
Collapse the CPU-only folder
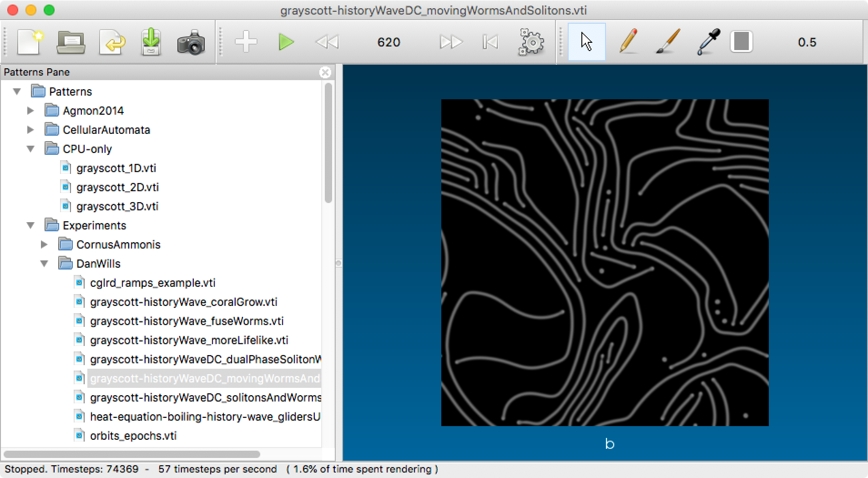(x=30, y=149)
